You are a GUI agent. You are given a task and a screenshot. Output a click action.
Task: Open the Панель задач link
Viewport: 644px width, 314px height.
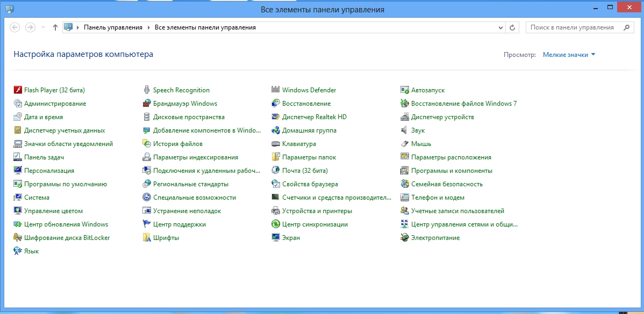(x=44, y=157)
